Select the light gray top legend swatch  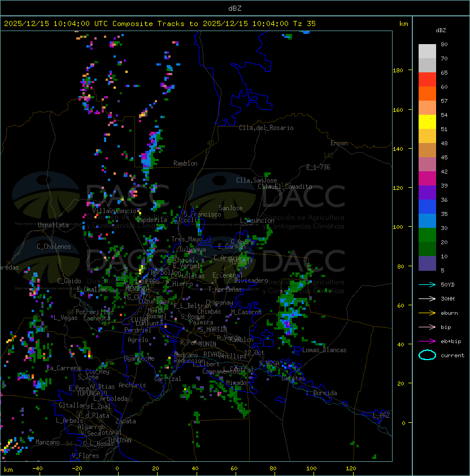tap(427, 51)
